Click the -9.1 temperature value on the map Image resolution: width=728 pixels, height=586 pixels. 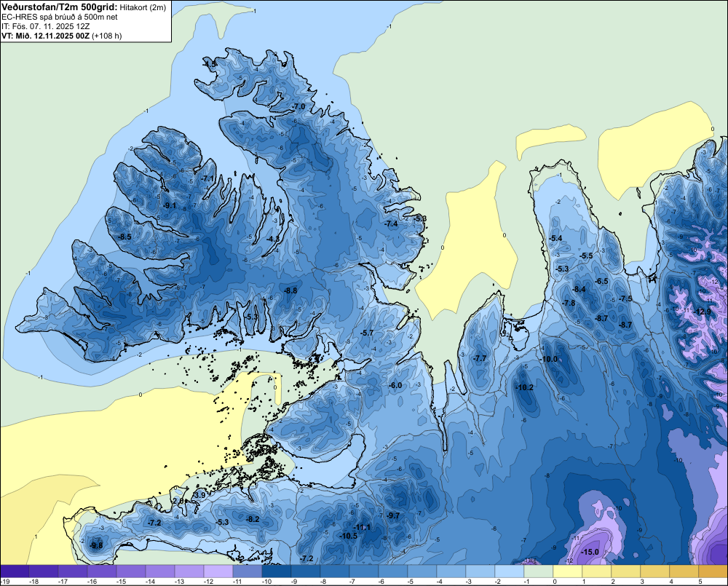pos(170,205)
